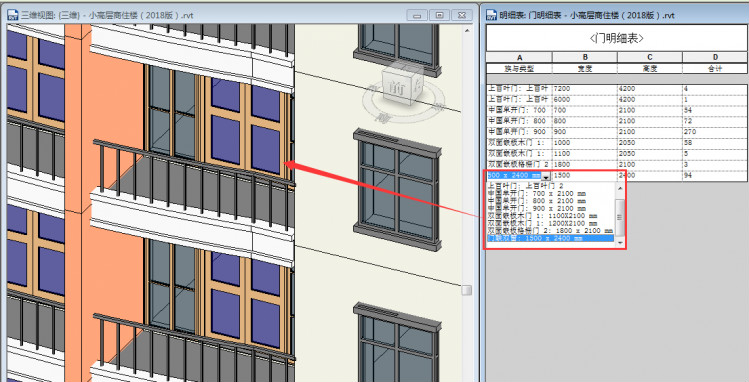The height and width of the screenshot is (382, 749).
Task: Click the Revit file icon in 3D view title bar
Action: click(13, 15)
